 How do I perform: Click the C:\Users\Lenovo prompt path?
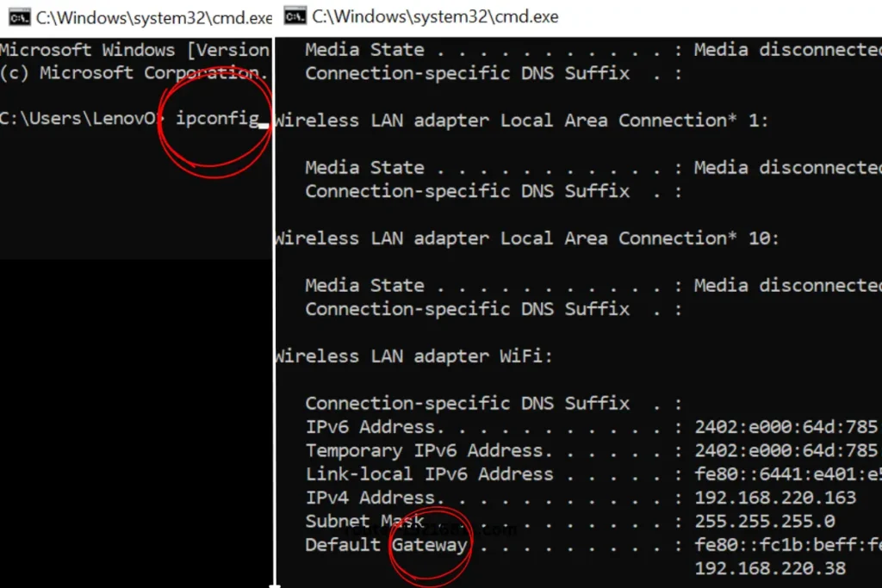[x=79, y=119]
